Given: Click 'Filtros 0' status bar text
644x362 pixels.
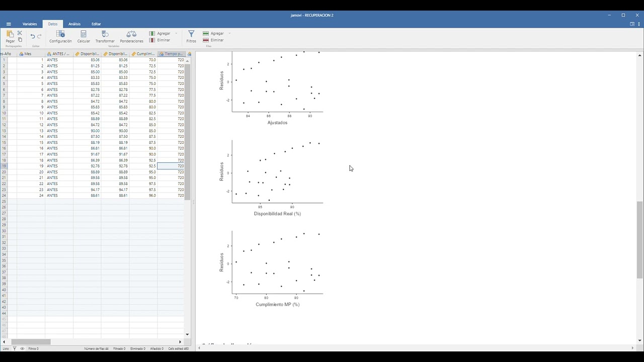Looking at the screenshot, I should click(x=33, y=348).
